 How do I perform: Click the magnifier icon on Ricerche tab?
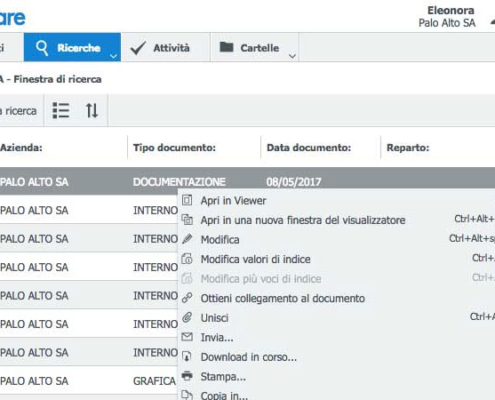pos(42,48)
